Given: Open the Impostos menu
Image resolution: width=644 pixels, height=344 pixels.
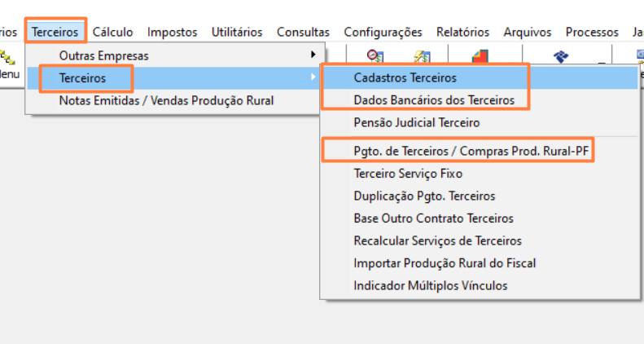Looking at the screenshot, I should (x=172, y=32).
